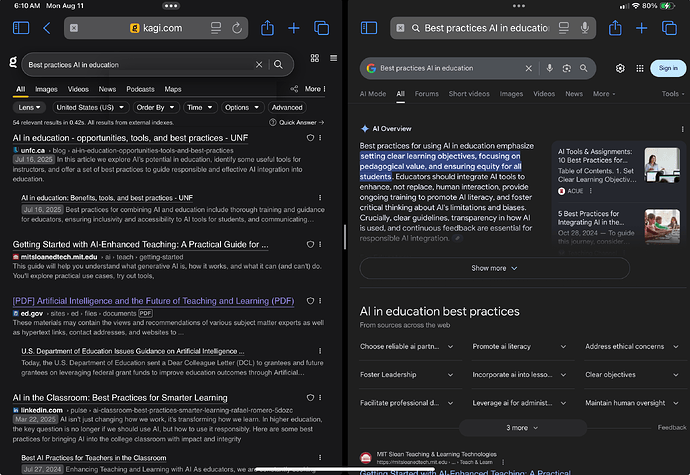The height and width of the screenshot is (475, 690).
Task: Toggle sidebar in the right Safari window
Action: coord(369,28)
